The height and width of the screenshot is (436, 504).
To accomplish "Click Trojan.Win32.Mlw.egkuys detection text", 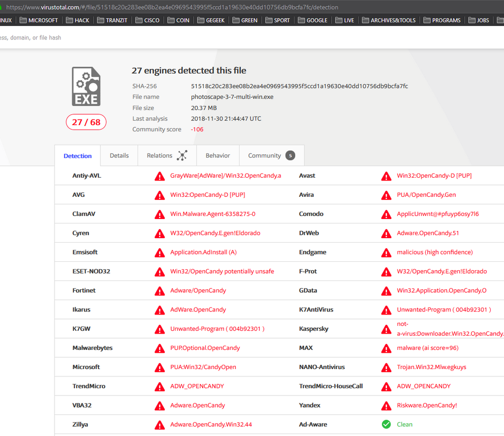I will click(431, 367).
